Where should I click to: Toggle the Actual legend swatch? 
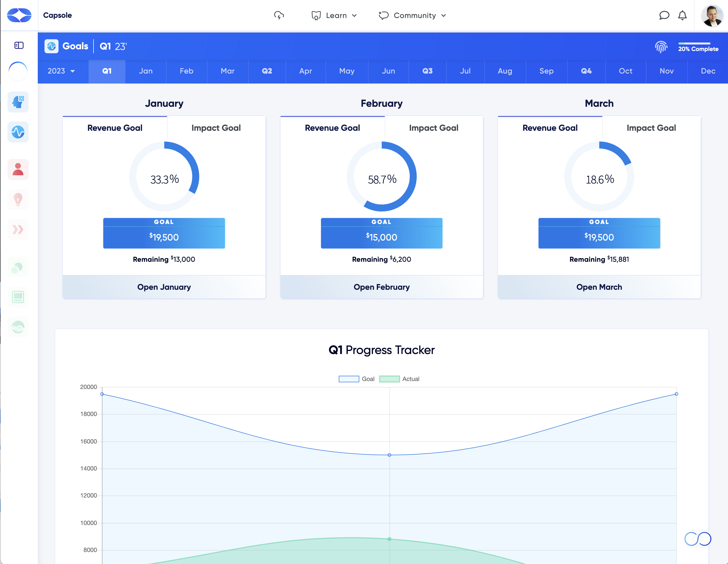[x=389, y=379]
